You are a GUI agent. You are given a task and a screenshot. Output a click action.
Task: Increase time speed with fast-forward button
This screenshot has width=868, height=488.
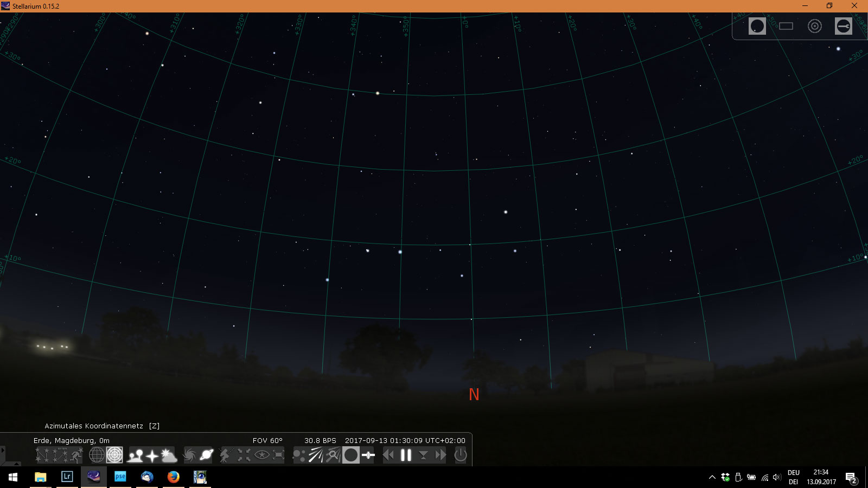(441, 455)
